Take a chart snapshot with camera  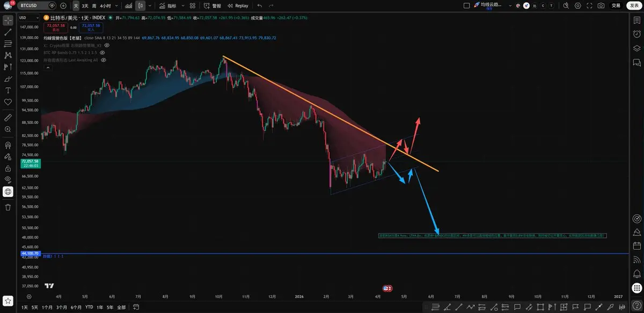coord(601,5)
